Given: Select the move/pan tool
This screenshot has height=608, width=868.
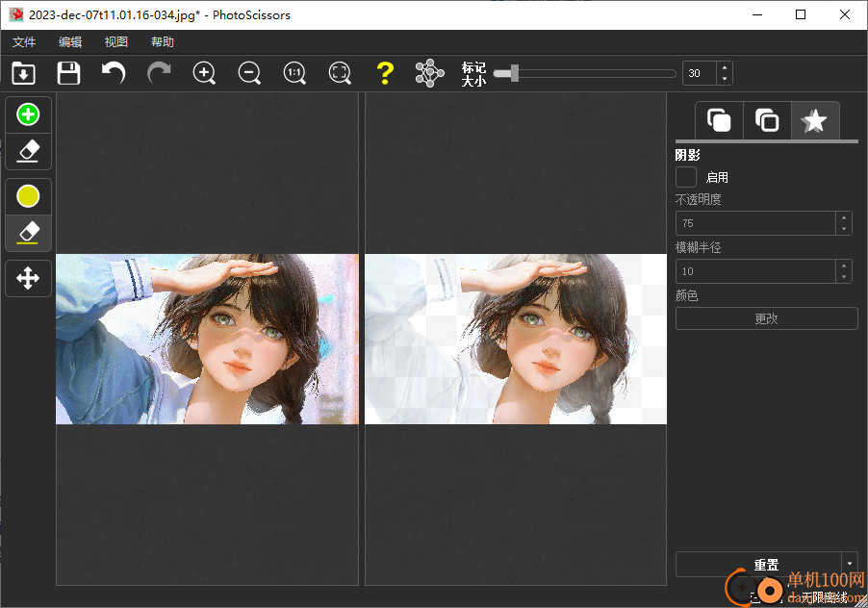Looking at the screenshot, I should coord(28,278).
